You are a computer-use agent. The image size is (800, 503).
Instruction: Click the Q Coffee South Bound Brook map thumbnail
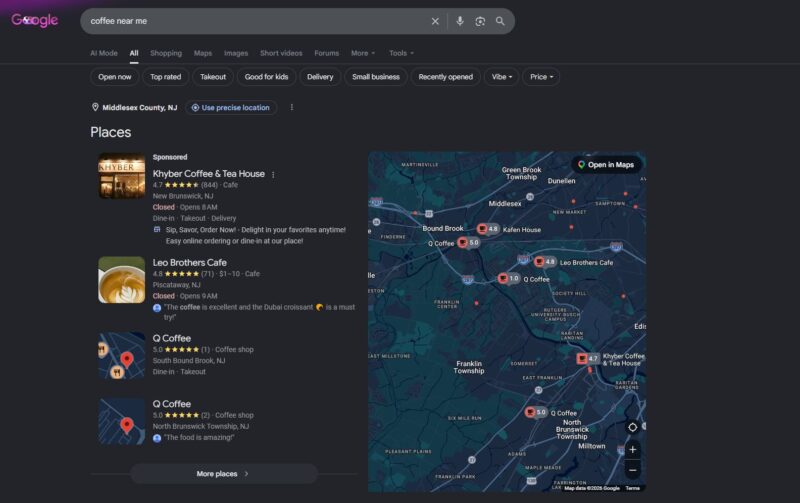[x=121, y=356]
